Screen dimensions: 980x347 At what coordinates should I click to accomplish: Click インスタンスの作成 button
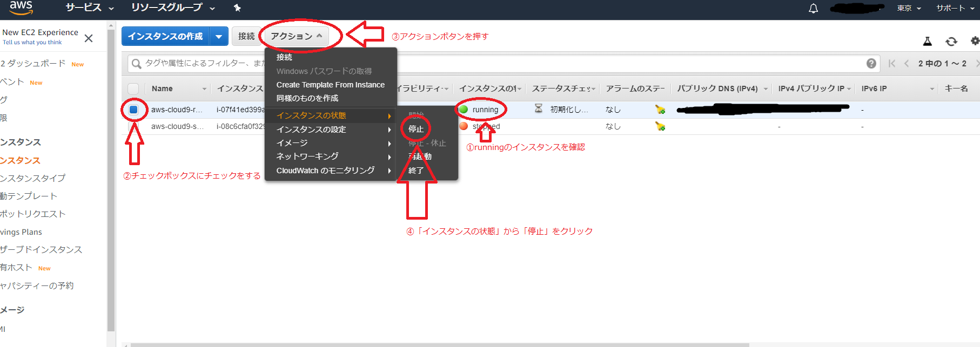tap(165, 36)
